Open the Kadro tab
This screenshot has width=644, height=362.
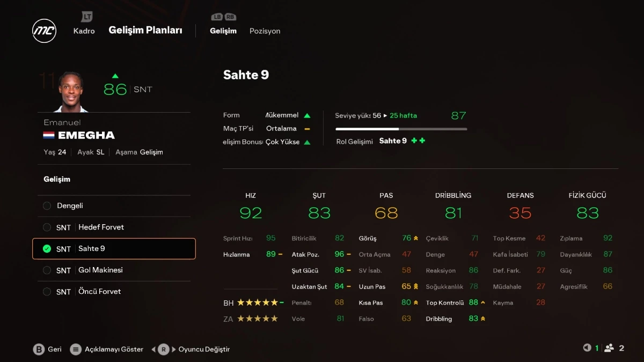click(x=84, y=31)
